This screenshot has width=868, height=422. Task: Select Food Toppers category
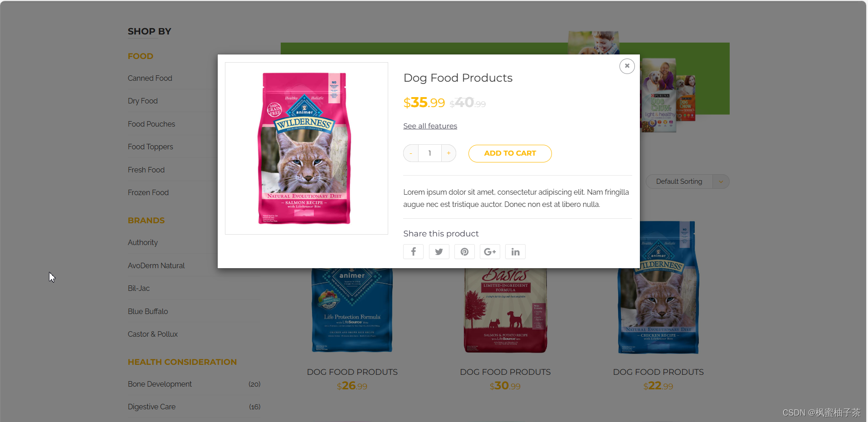[x=150, y=147]
